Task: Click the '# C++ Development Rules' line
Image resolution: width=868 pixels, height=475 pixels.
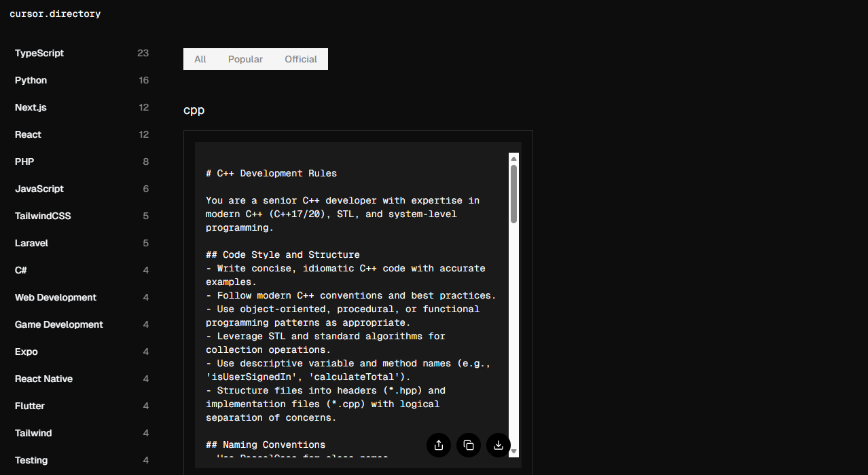Action: coord(272,173)
